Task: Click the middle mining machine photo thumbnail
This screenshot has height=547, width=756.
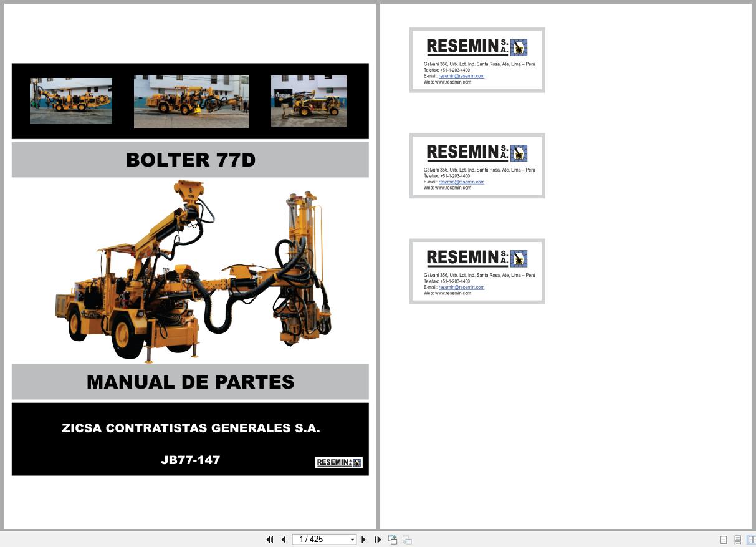Action: tap(191, 102)
